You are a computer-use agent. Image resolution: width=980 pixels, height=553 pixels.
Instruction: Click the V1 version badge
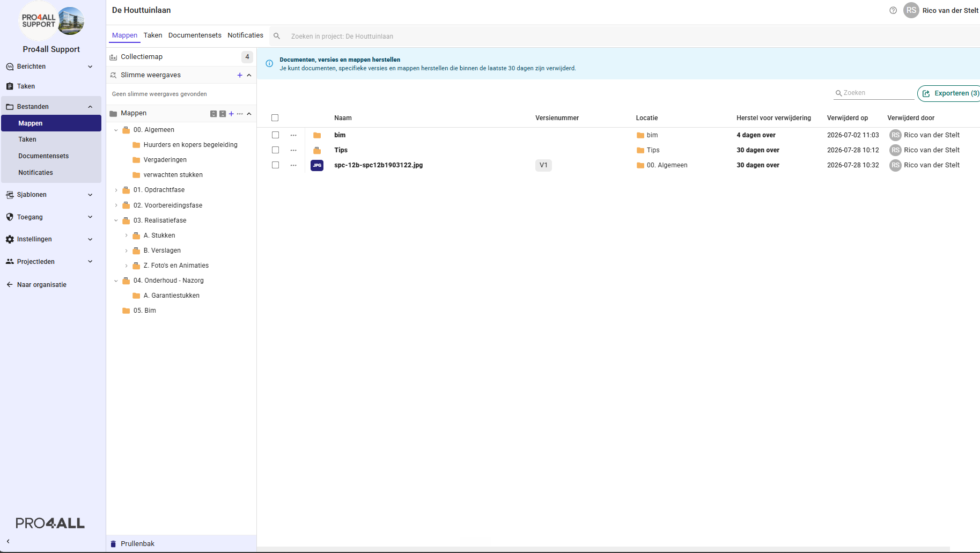543,165
